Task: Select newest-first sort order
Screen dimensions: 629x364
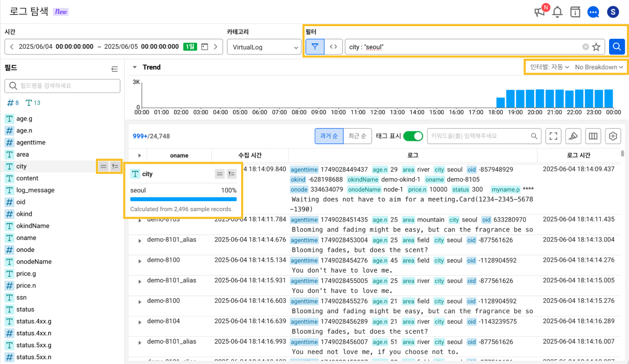Action: (x=357, y=136)
